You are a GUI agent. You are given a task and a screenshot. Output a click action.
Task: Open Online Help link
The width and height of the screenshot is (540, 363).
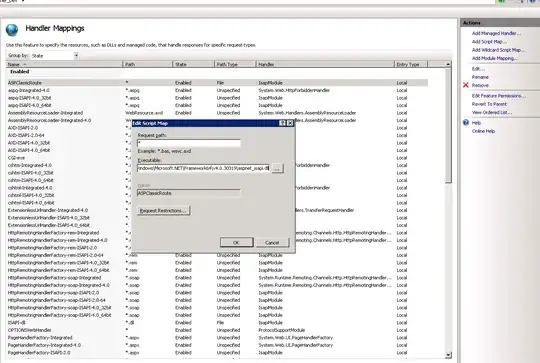[x=483, y=131]
